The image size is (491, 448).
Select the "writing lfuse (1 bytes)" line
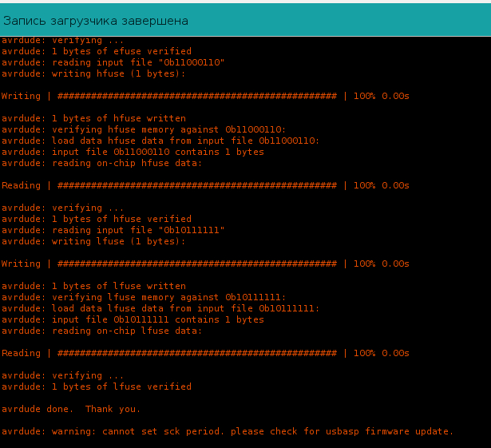[x=93, y=241]
